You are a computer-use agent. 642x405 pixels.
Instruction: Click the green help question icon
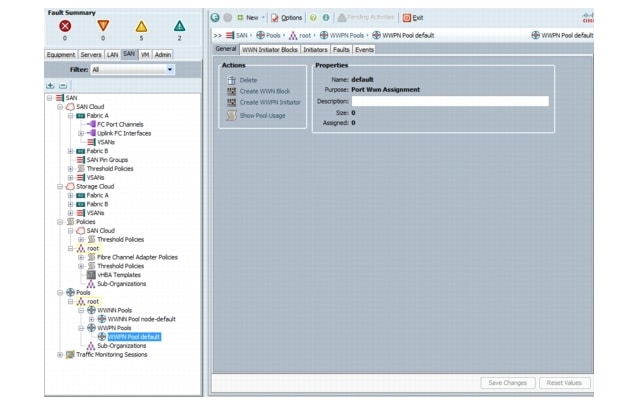coord(313,18)
